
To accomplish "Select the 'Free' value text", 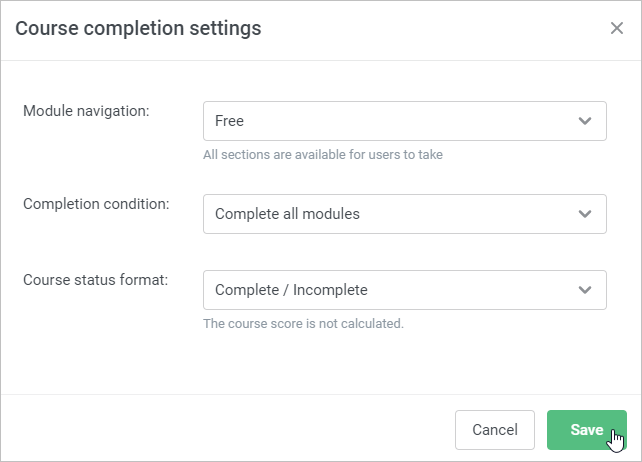I will coord(229,121).
